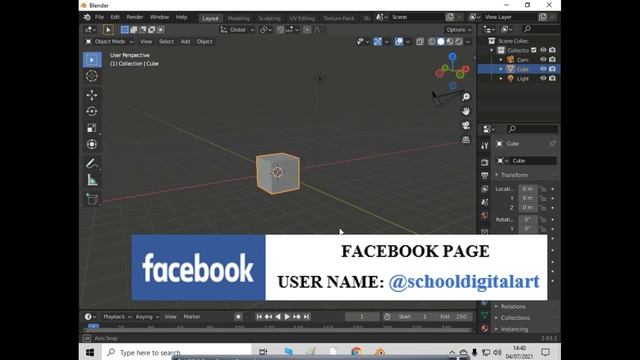Open the Render properties tab

click(x=484, y=162)
